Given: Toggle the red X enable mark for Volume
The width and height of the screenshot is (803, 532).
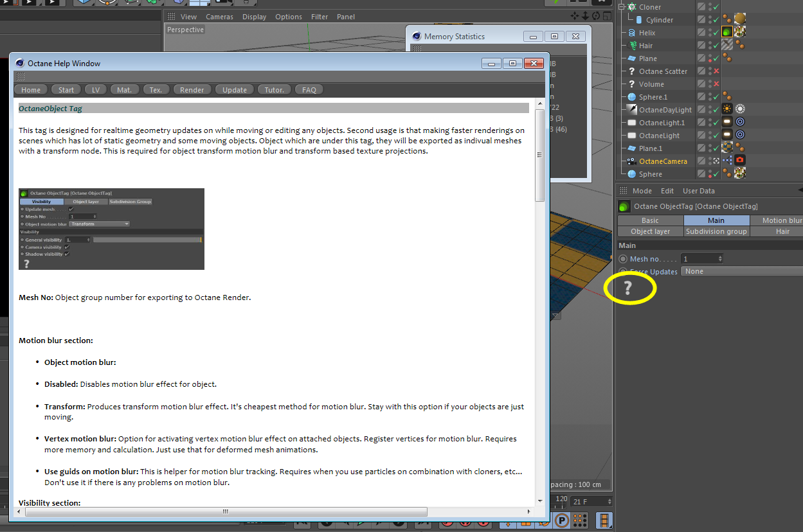Looking at the screenshot, I should pyautogui.click(x=716, y=84).
